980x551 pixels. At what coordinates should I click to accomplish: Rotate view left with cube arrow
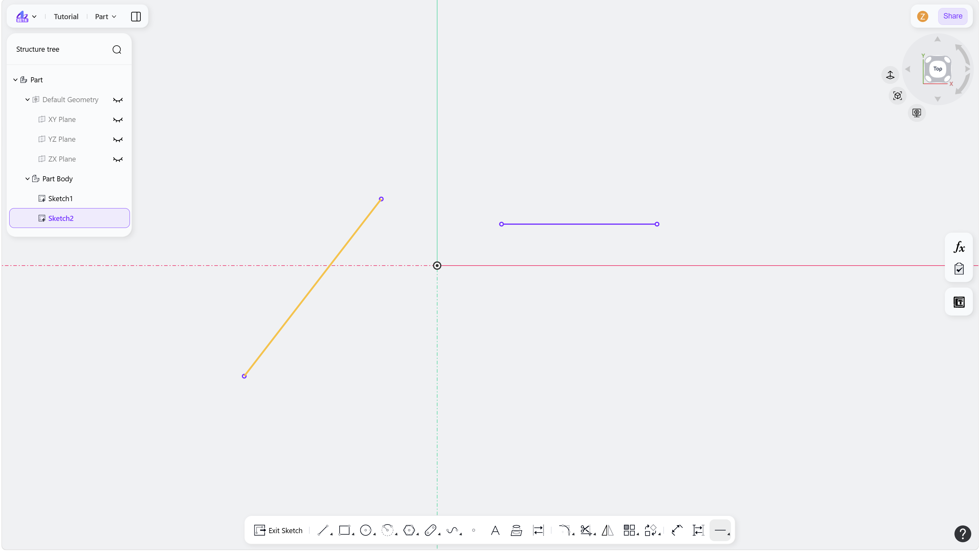[x=908, y=69]
